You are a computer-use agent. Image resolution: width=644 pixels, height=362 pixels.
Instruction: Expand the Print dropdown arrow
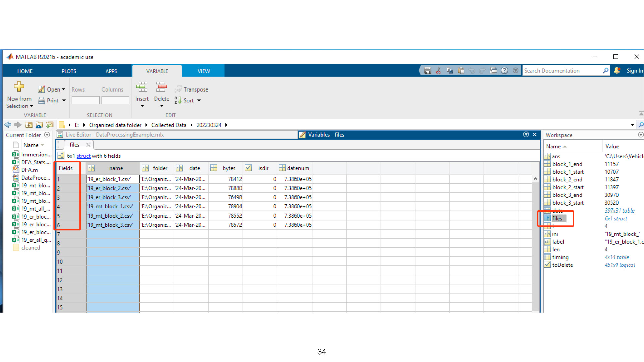[x=64, y=100]
